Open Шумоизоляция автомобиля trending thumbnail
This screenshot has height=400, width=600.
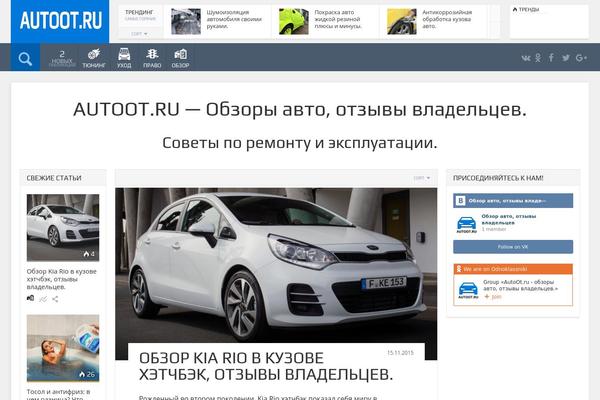coord(186,21)
